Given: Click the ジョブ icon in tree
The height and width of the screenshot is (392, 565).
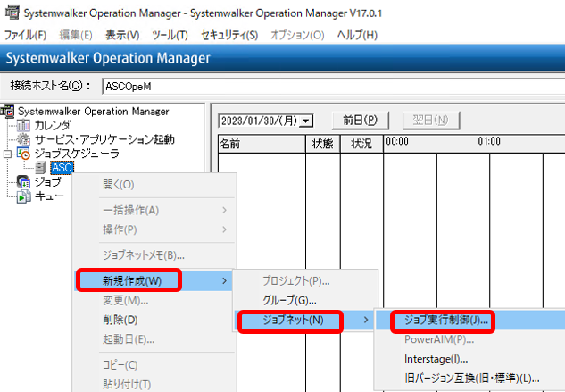Looking at the screenshot, I should pos(23,182).
